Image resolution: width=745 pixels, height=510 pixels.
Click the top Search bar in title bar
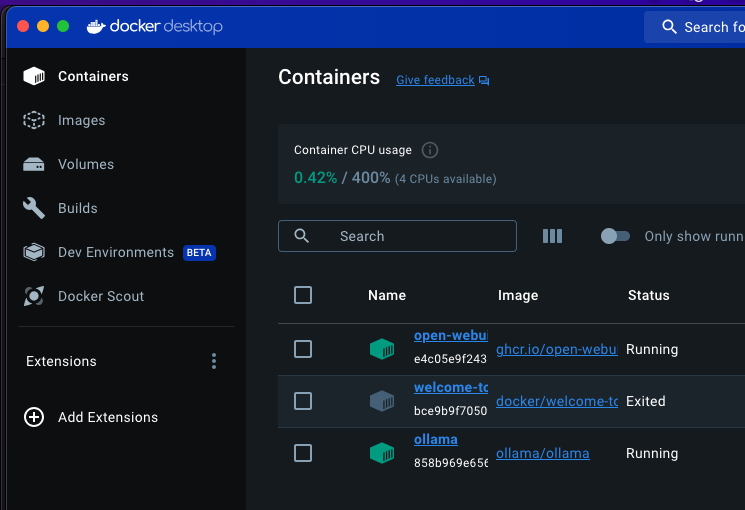695,27
